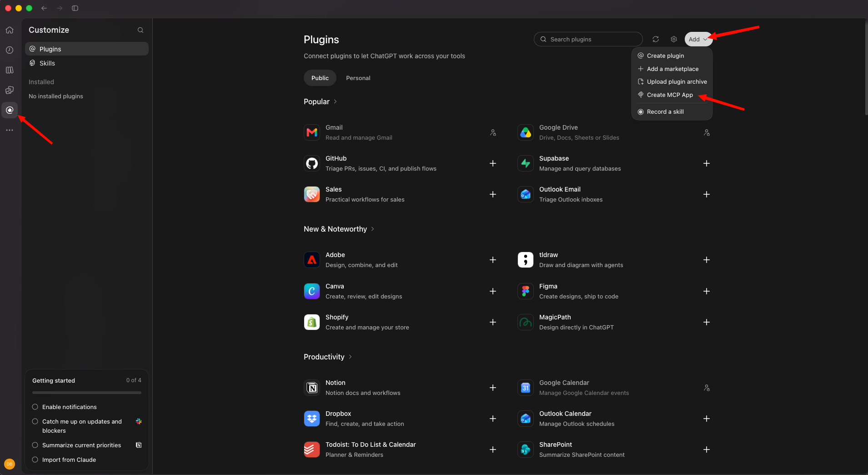Select Plugins in the Customize sidebar
The image size is (868, 475).
pyautogui.click(x=87, y=49)
